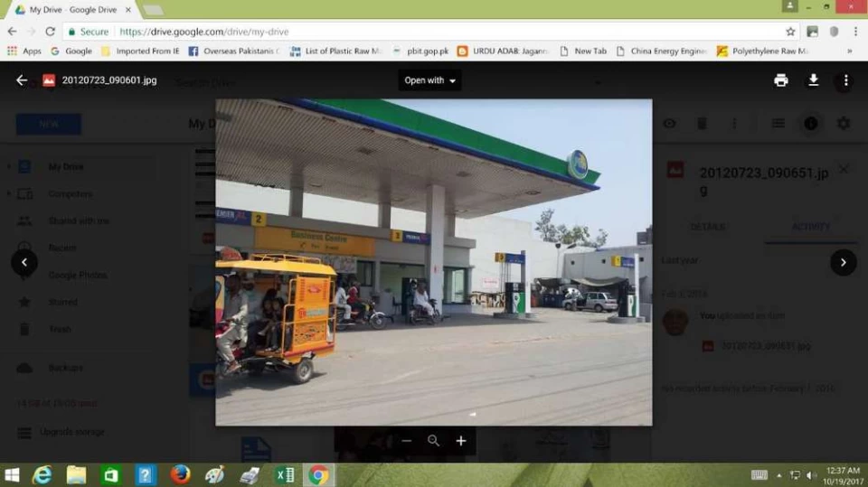Open Backups in the sidebar
868x487 pixels.
(x=65, y=368)
